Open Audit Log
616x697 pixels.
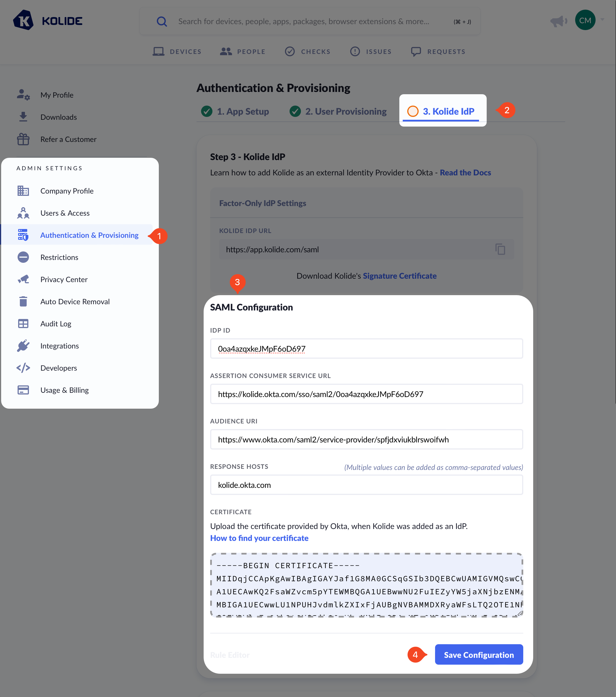(56, 324)
